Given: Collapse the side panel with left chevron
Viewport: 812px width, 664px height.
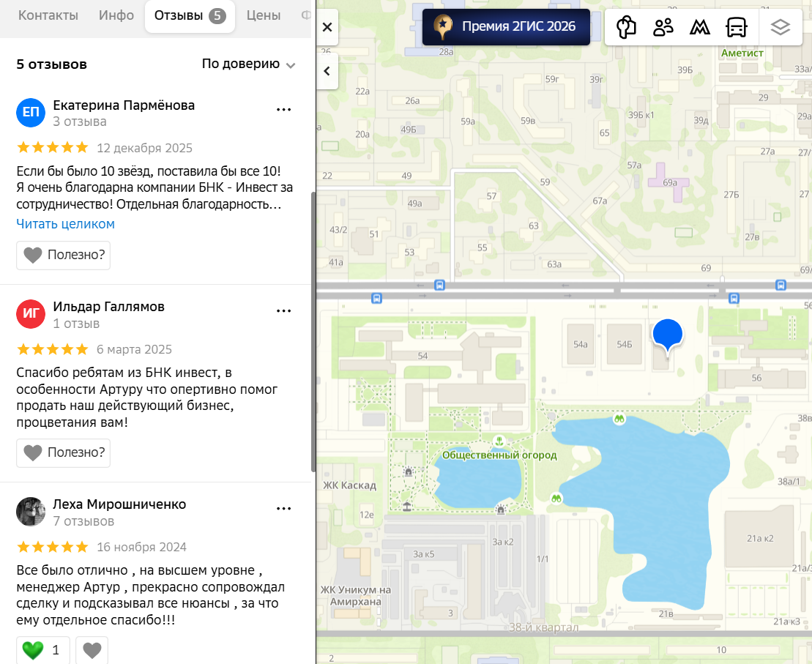Looking at the screenshot, I should click(327, 71).
